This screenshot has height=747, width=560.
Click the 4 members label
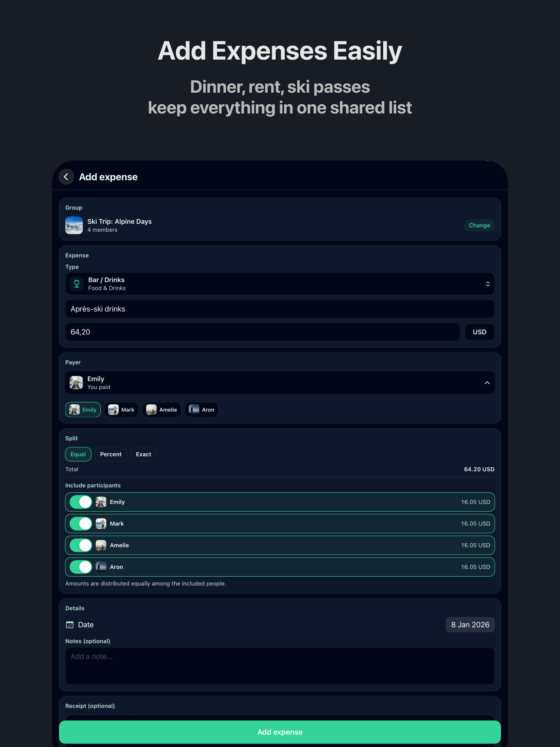pos(102,230)
